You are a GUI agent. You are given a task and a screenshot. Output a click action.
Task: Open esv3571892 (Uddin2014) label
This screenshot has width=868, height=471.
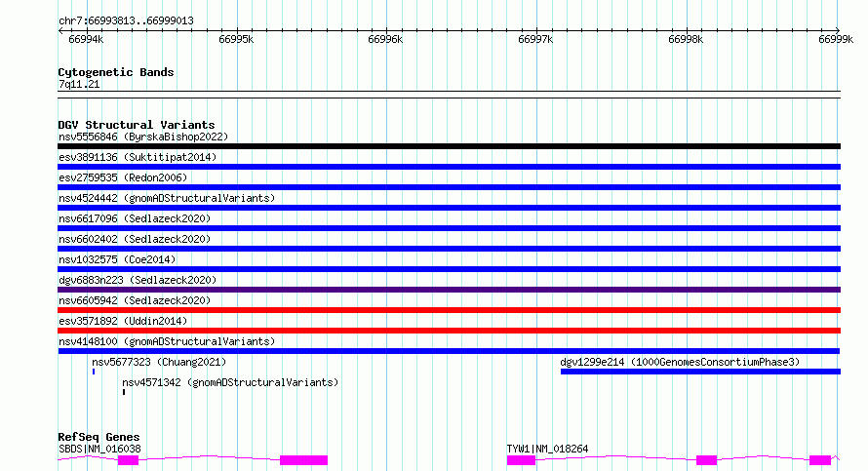(x=123, y=321)
